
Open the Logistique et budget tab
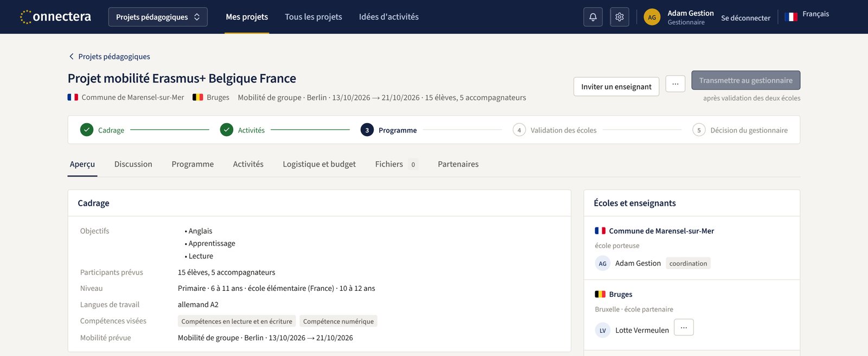click(320, 164)
